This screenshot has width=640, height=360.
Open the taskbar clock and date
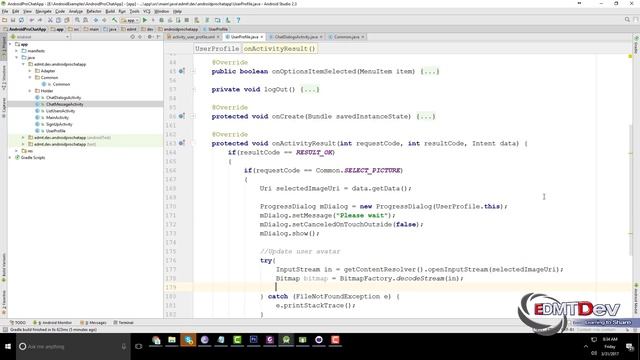coord(610,347)
